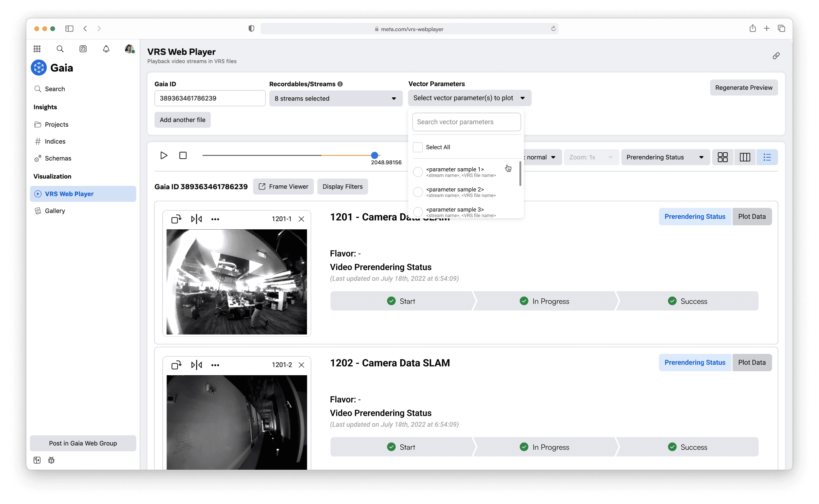The width and height of the screenshot is (819, 504).
Task: Collapse the vector parameters dropdown
Action: click(469, 98)
